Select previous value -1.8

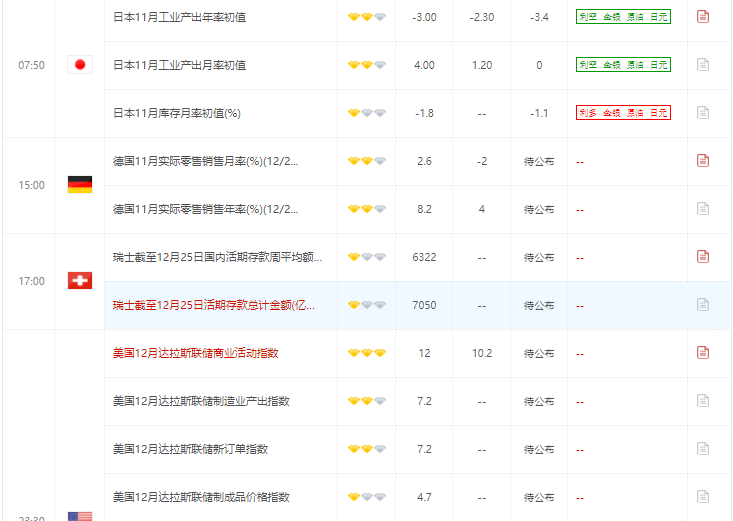[424, 113]
